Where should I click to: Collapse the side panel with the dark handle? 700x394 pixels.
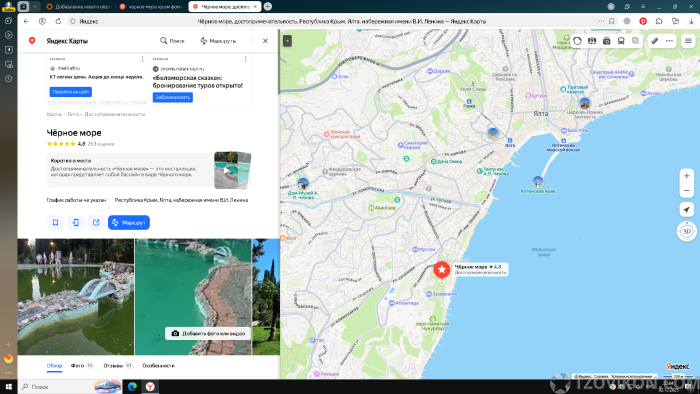click(288, 41)
